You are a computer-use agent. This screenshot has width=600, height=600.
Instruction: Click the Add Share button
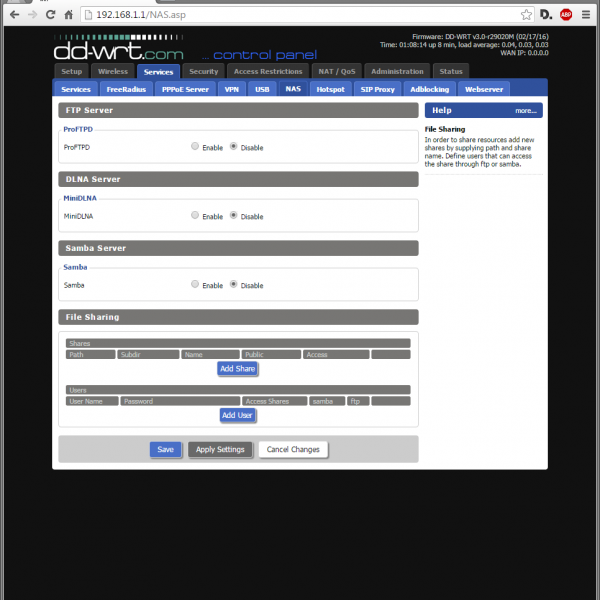[x=237, y=368]
